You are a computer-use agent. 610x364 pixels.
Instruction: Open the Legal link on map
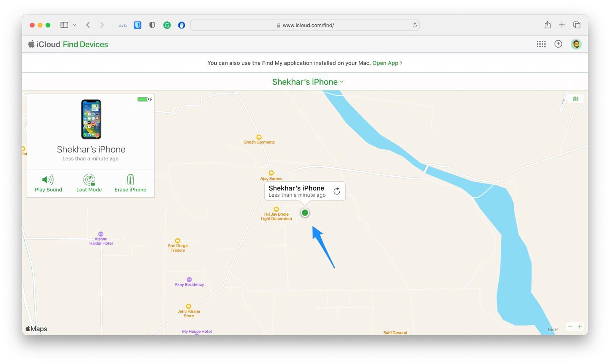(x=552, y=329)
